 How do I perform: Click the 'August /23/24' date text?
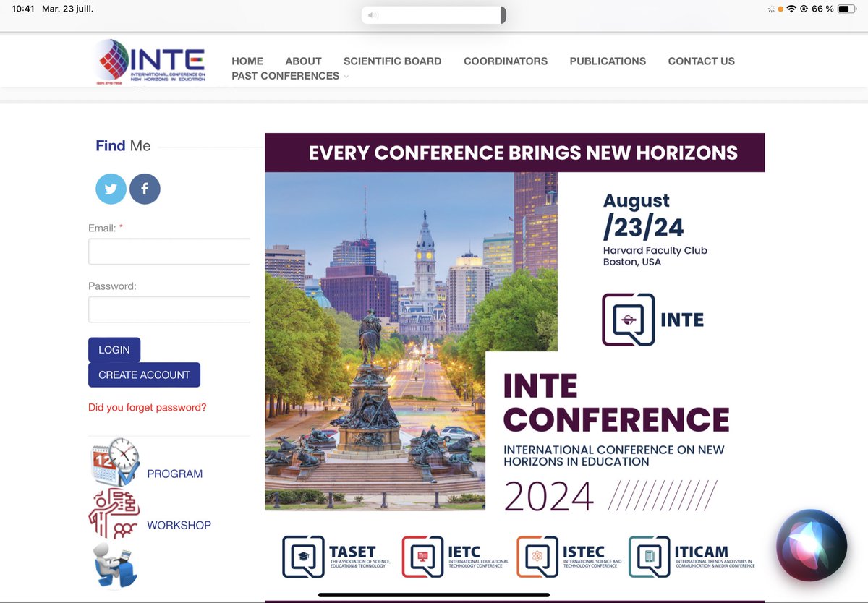click(644, 215)
